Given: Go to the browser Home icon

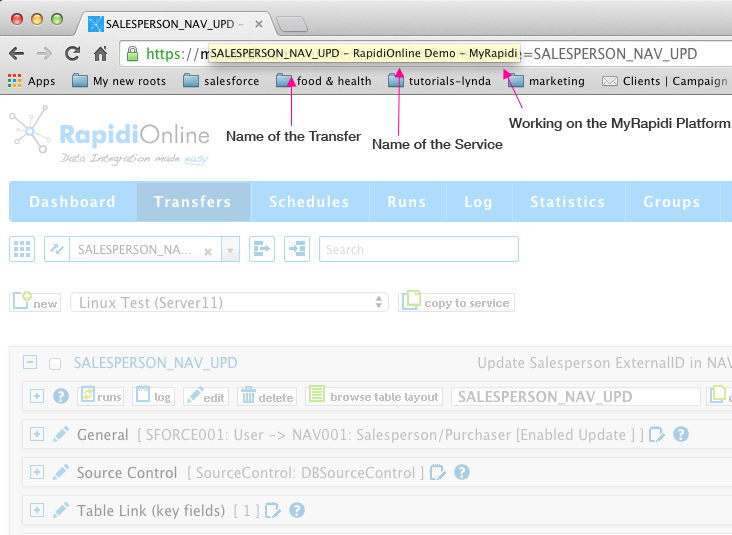Looking at the screenshot, I should 100,54.
